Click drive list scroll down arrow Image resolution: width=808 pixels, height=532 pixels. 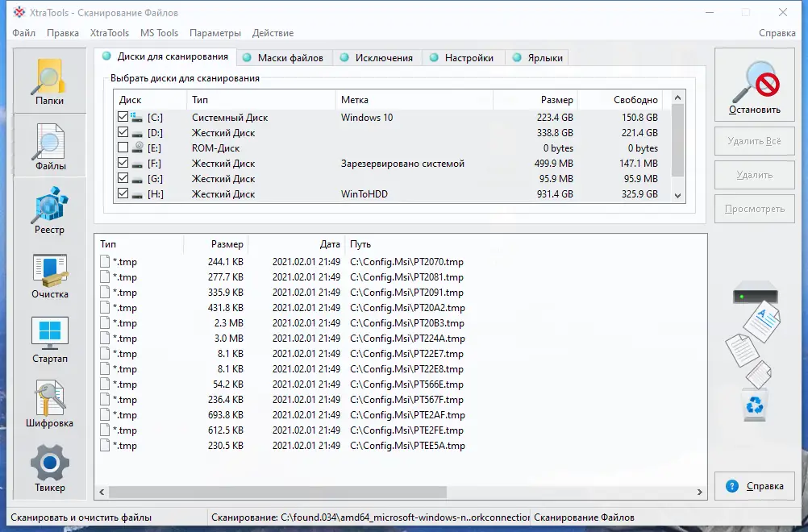point(677,196)
